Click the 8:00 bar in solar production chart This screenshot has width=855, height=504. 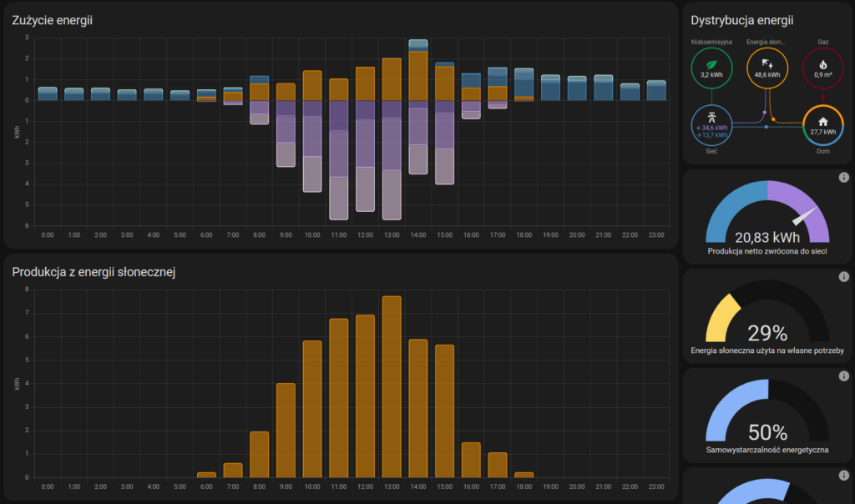pyautogui.click(x=259, y=455)
